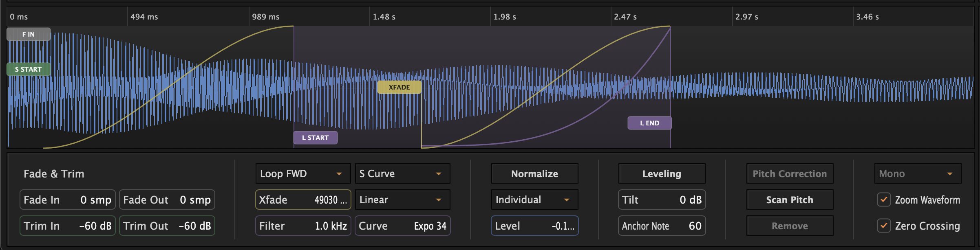Click the Trim In -60 dB field
Viewport: 980px width, 250px height.
[68, 226]
